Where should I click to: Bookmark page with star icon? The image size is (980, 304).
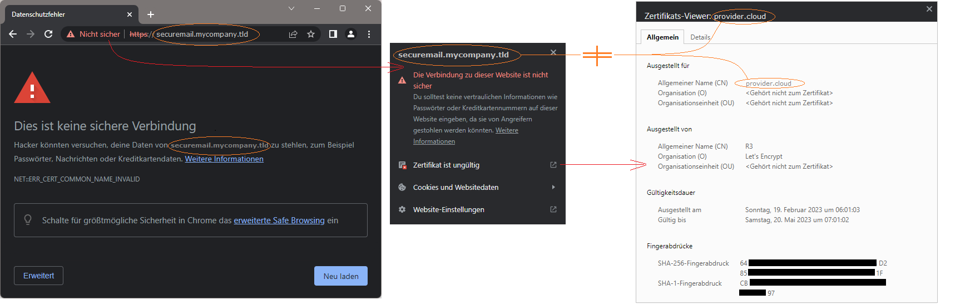pyautogui.click(x=311, y=34)
